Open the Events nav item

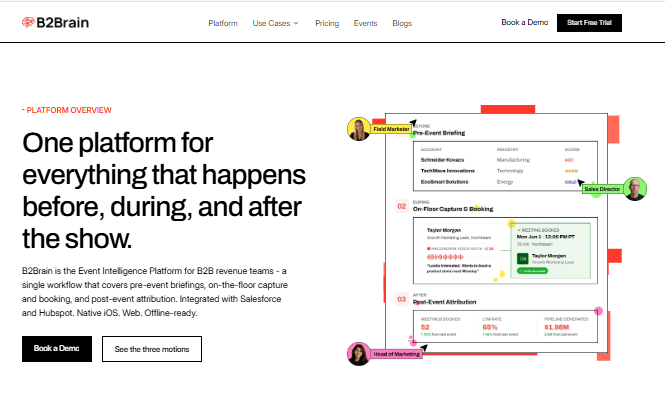coord(365,23)
